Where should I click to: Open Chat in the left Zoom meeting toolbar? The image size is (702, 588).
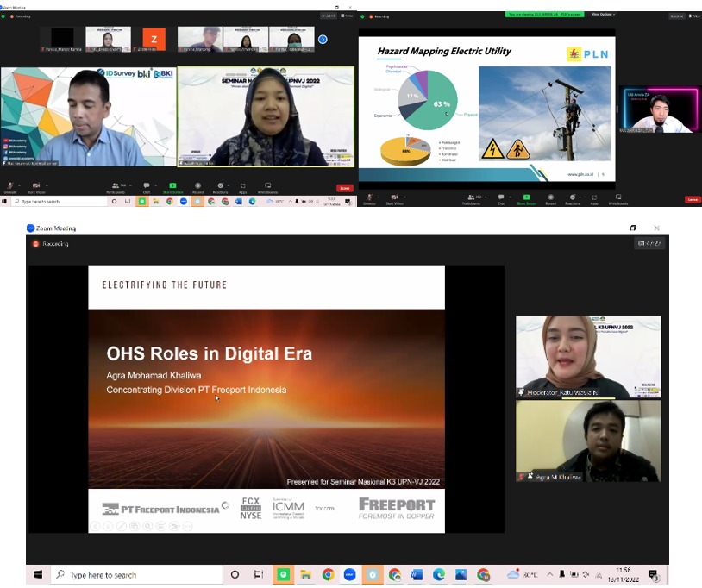tap(146, 185)
